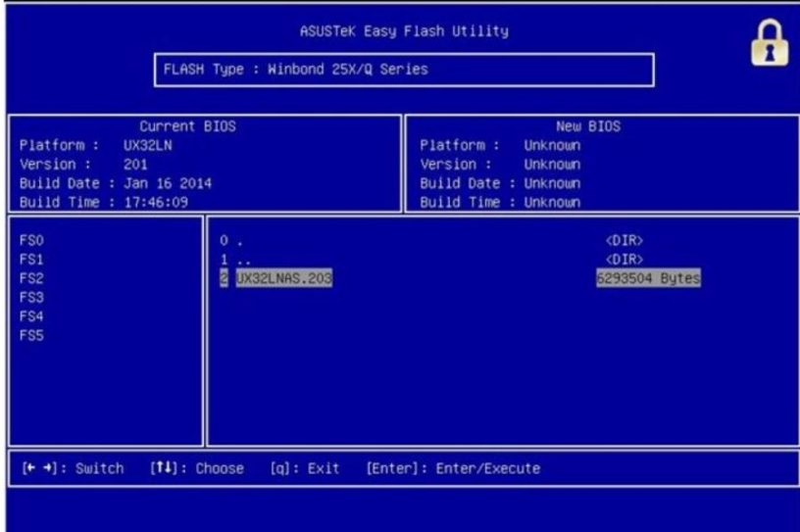Click the [Enter]: Enter/Execute hint

(453, 468)
